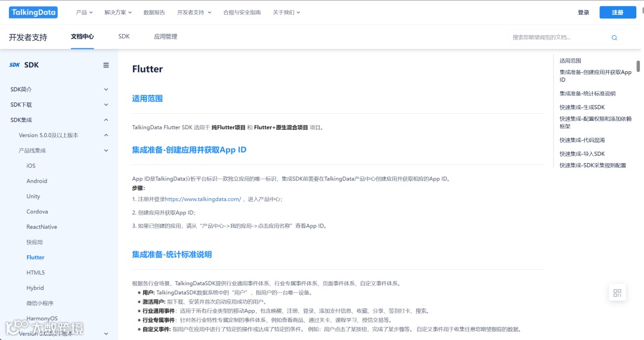Select Android in the sidebar
Screen dimensions: 644x340
36,181
